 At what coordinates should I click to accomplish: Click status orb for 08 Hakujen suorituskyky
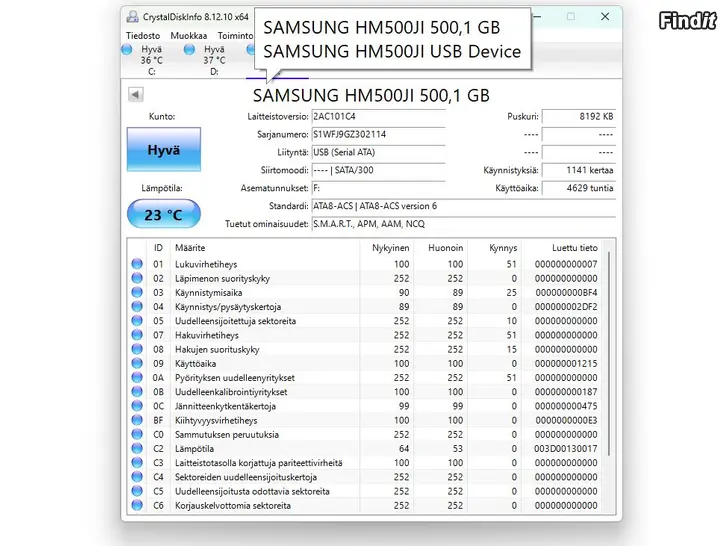[137, 349]
